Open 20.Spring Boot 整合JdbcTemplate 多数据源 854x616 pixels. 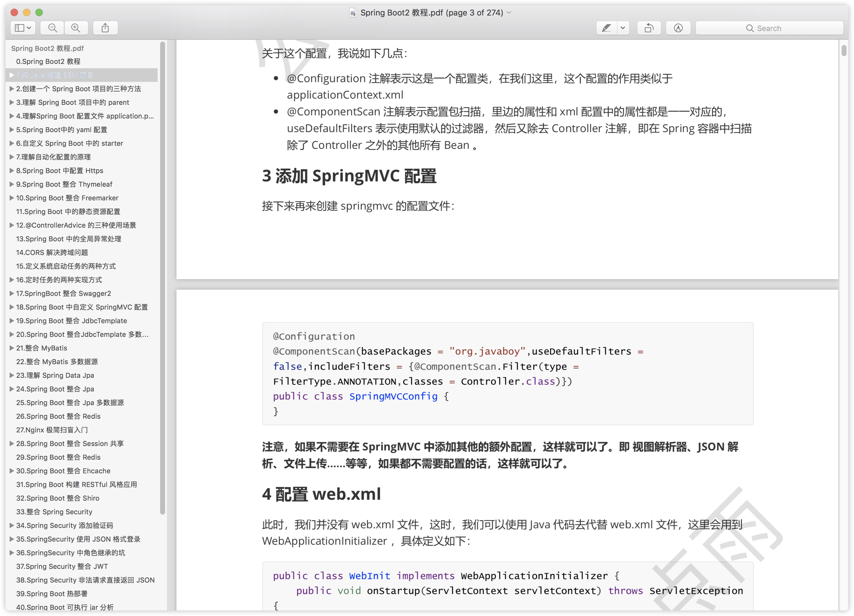click(x=82, y=335)
